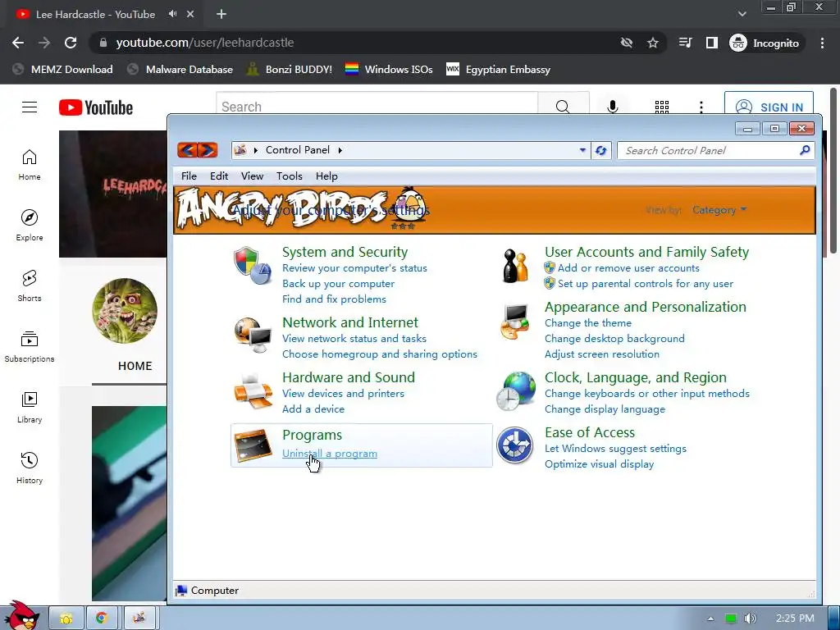Expand the arrow after Control Panel breadcrumb
Screen dimensions: 840x630
coord(340,151)
